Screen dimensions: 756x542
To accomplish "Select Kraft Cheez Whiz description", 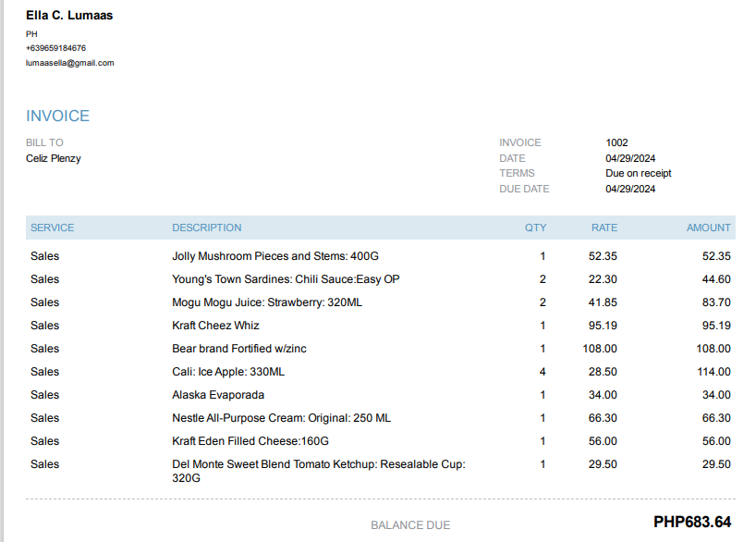I will (x=215, y=326).
